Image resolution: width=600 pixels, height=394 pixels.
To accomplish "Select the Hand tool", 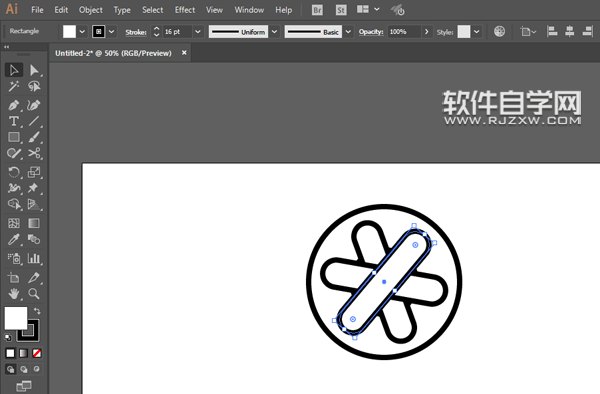I will point(14,294).
